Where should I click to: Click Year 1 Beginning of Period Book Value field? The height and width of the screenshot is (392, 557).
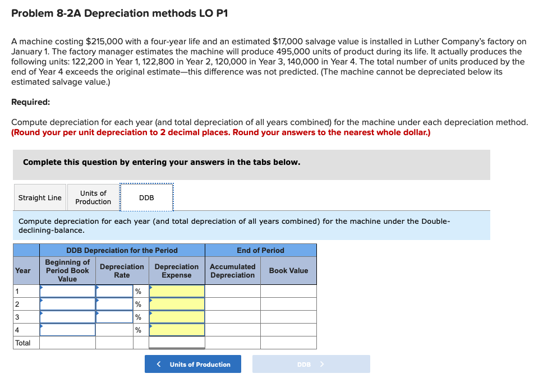pos(67,291)
